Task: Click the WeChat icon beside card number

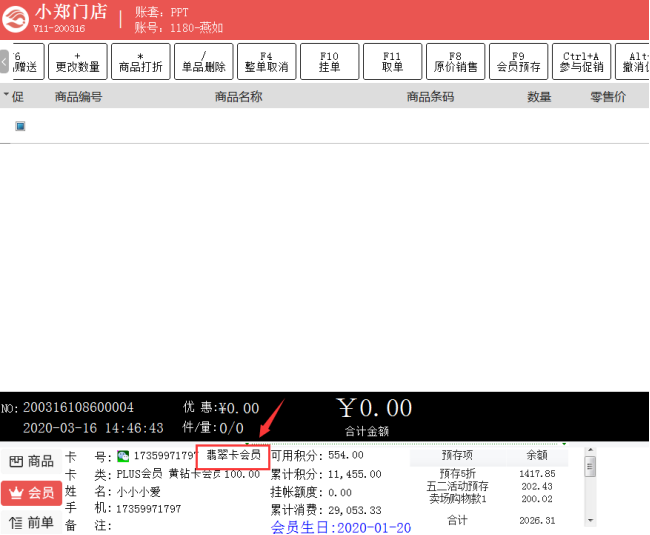Action: tap(123, 456)
